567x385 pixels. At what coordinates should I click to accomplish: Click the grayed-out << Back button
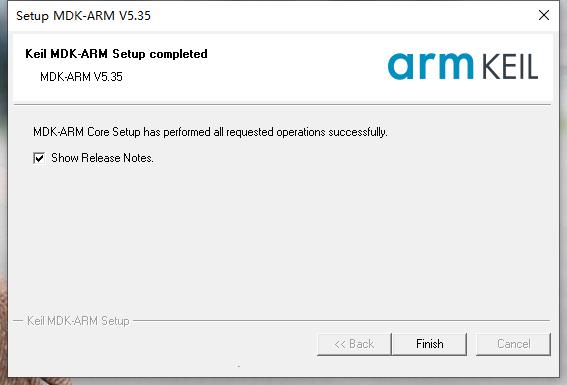(x=354, y=344)
